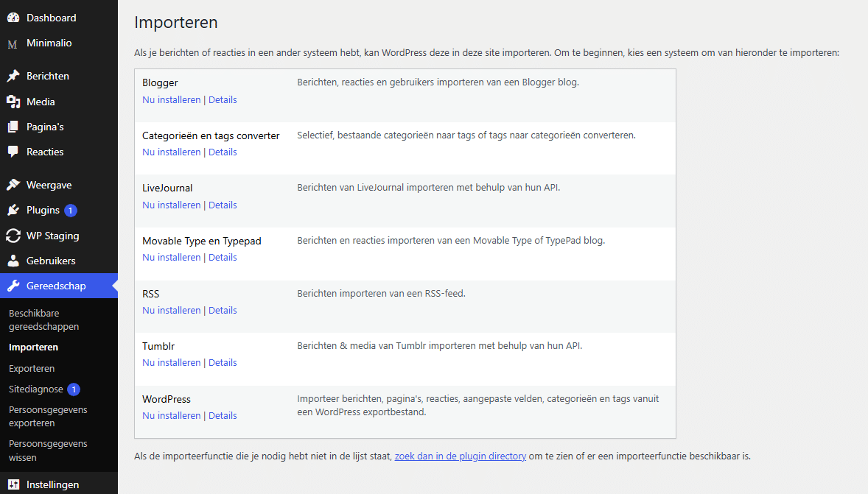Click the Plugins plug icon

13,211
